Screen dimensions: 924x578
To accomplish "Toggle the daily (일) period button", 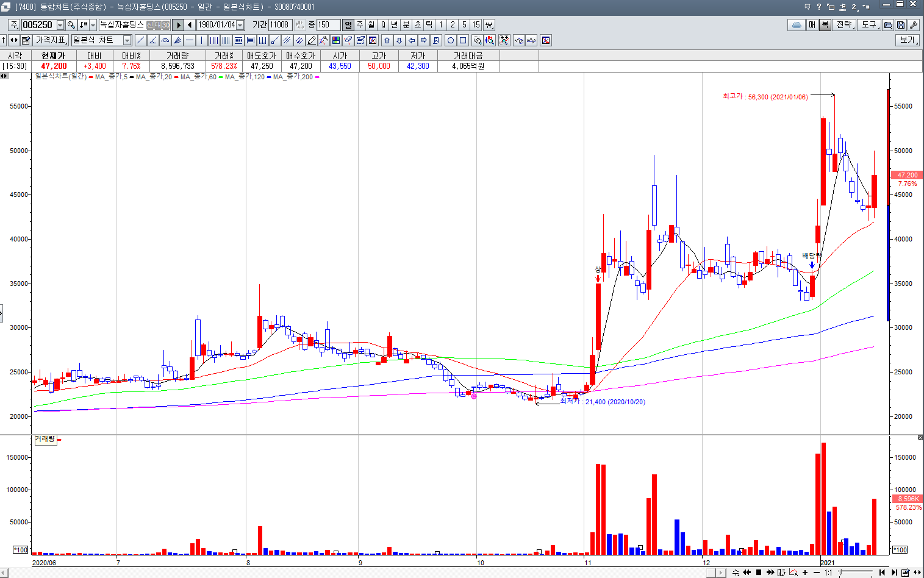I will [x=348, y=25].
